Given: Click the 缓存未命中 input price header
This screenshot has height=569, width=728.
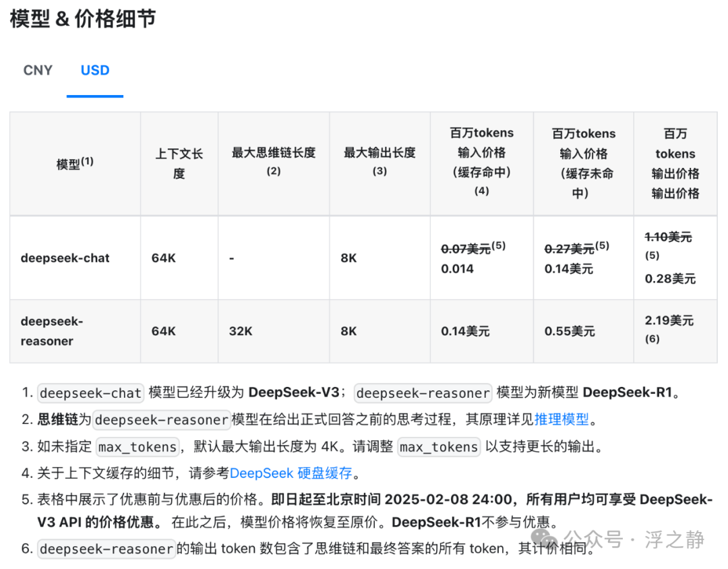Looking at the screenshot, I should click(584, 163).
